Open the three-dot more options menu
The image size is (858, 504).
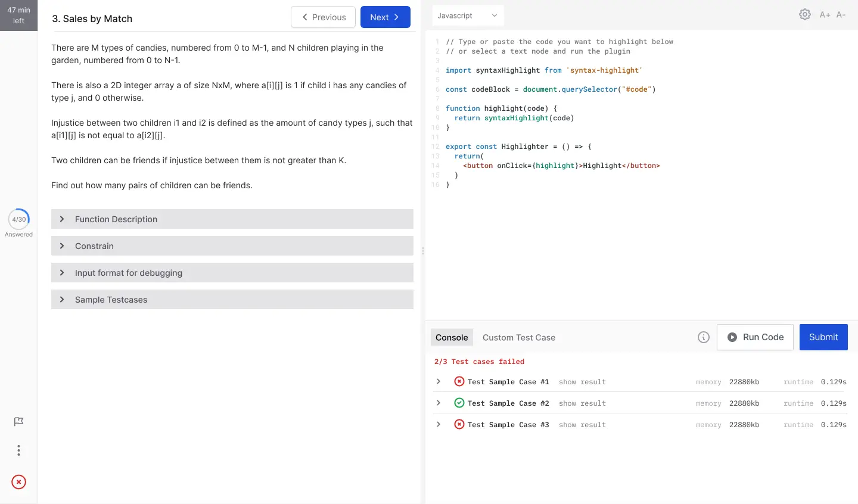click(18, 450)
